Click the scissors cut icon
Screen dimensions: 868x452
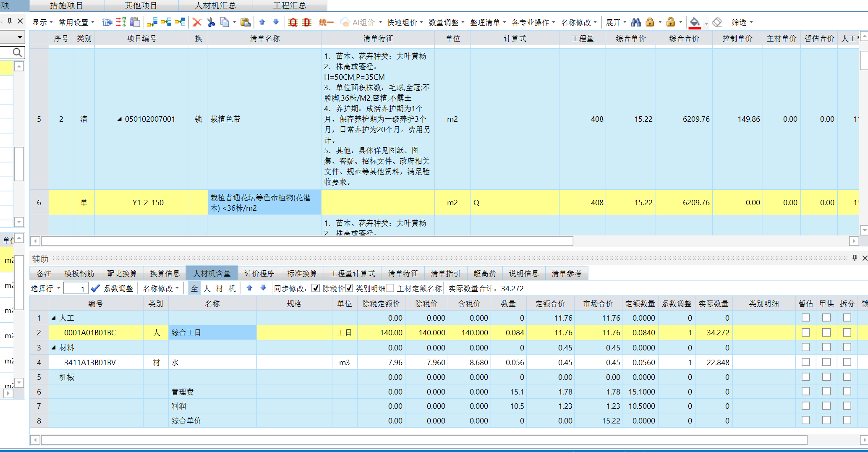pos(211,22)
